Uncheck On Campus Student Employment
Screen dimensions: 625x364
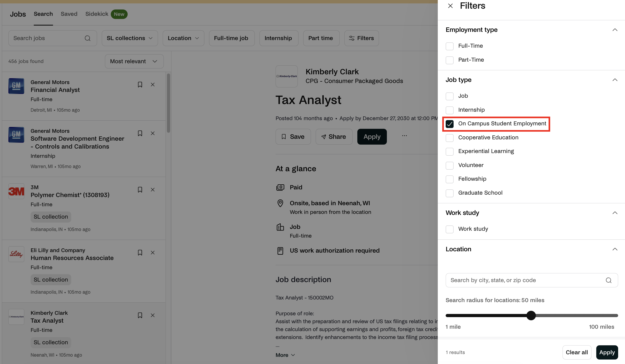pos(450,124)
